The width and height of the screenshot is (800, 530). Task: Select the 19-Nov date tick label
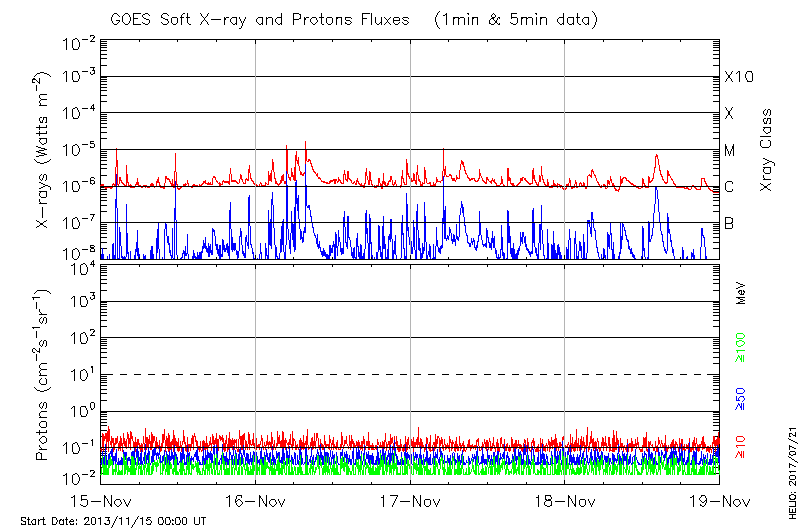click(718, 500)
